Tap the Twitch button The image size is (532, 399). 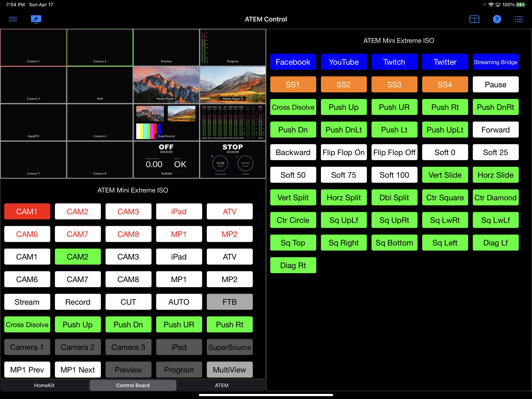pyautogui.click(x=394, y=62)
